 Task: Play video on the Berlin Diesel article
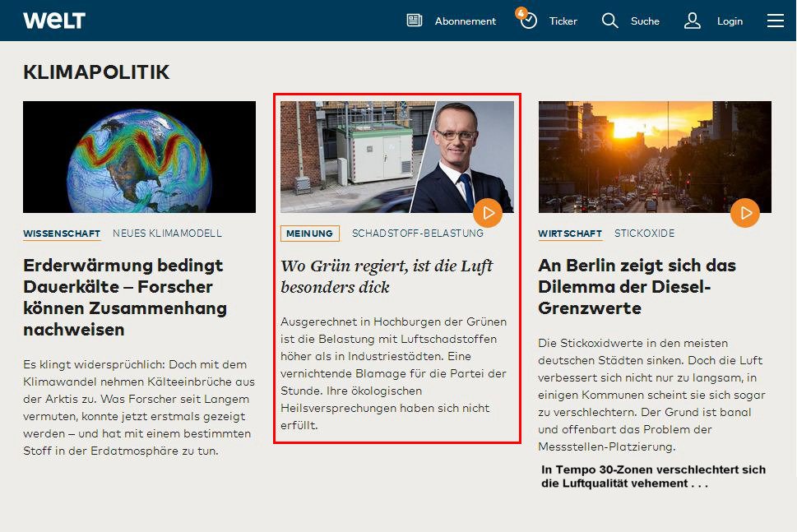coord(745,213)
